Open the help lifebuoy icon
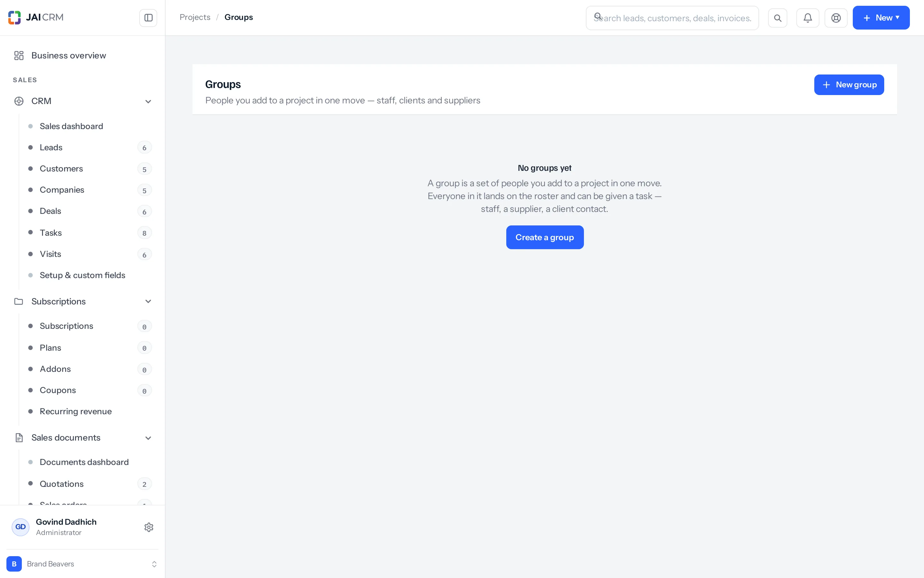This screenshot has width=924, height=578. pos(836,18)
